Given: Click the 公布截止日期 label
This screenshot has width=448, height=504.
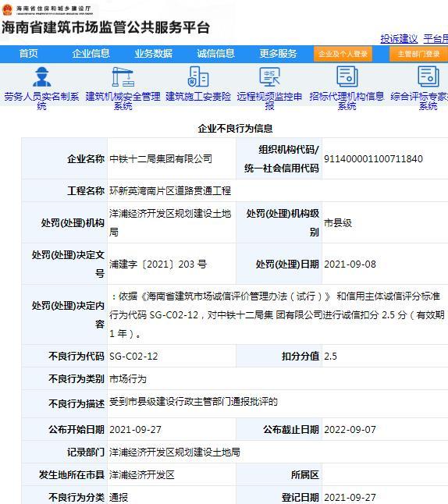Looking at the screenshot, I should [291, 430].
